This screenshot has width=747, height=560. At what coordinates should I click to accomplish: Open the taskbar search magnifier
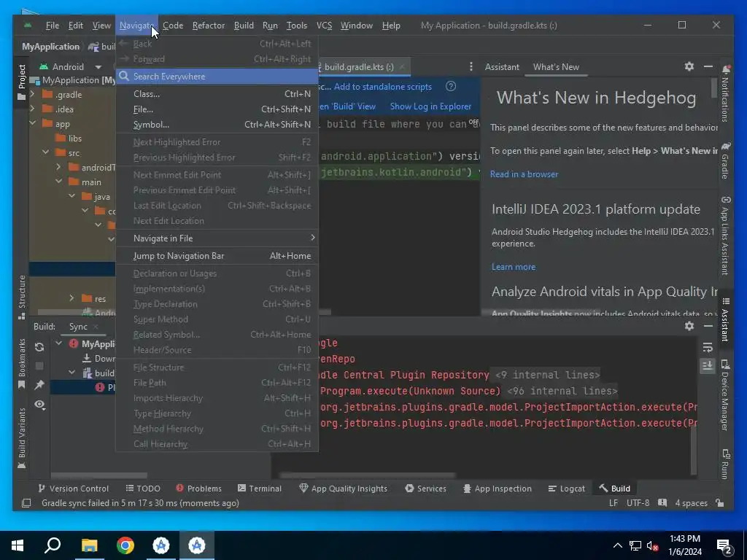pyautogui.click(x=53, y=545)
